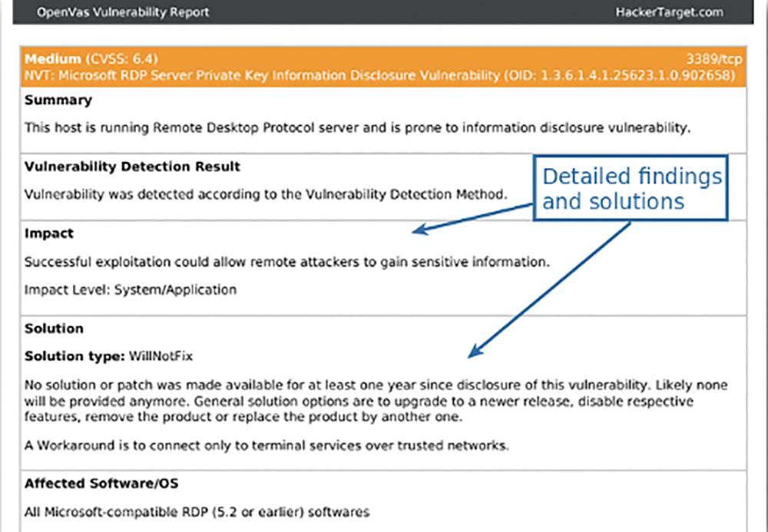Select the Workaround trusted networks sentence
Screen dimensions: 768x532
(x=267, y=446)
